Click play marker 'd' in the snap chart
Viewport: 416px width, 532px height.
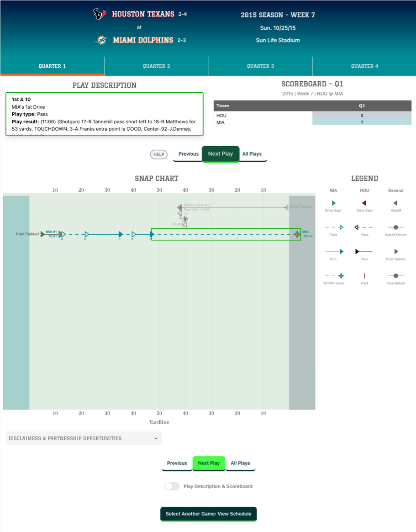pos(134,234)
